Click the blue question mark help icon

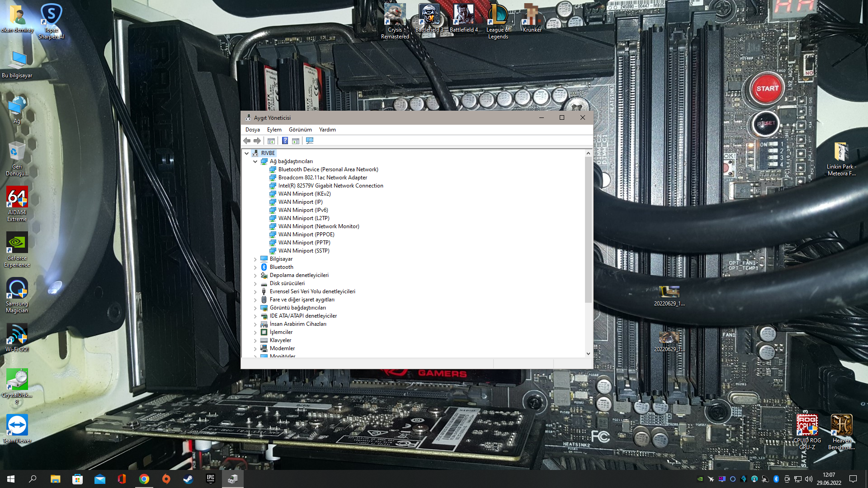[x=285, y=141]
